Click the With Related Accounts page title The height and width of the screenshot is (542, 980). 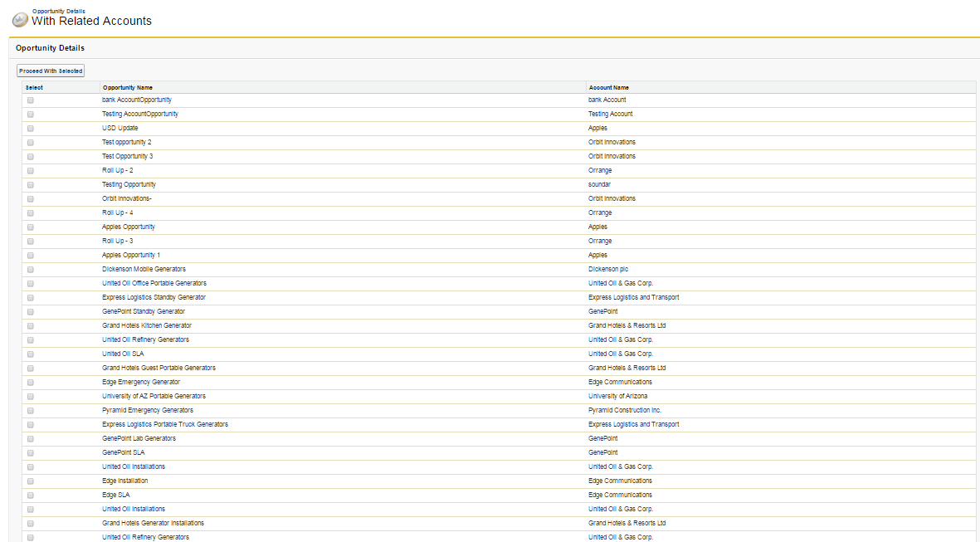tap(91, 22)
